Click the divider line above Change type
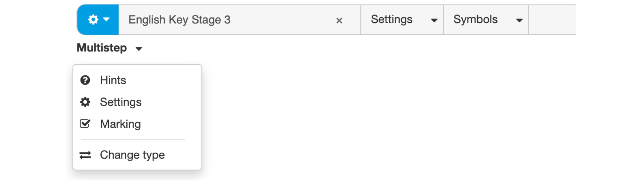Image resolution: width=644 pixels, height=180 pixels. coord(133,139)
